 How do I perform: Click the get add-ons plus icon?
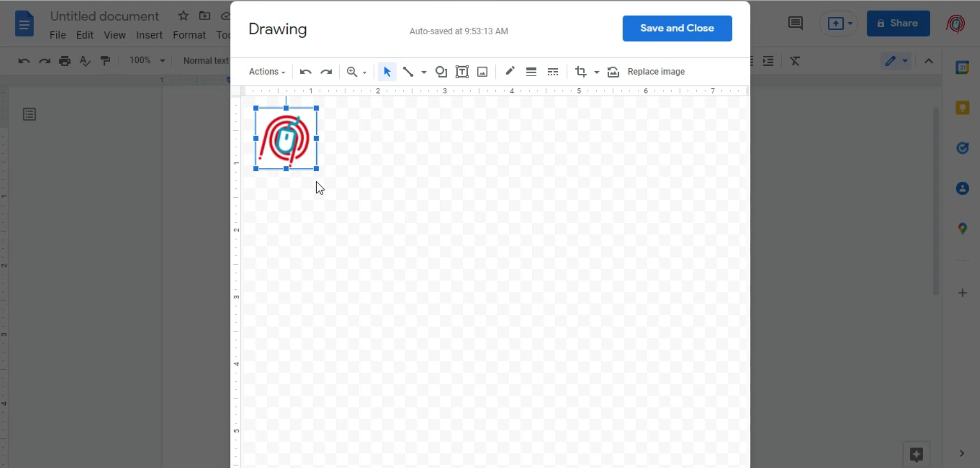[962, 293]
